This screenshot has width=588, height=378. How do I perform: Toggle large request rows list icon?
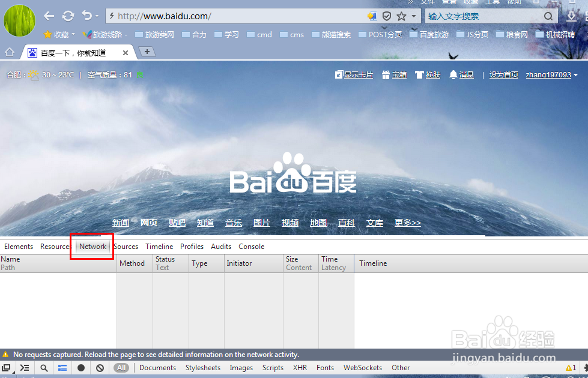coord(62,368)
